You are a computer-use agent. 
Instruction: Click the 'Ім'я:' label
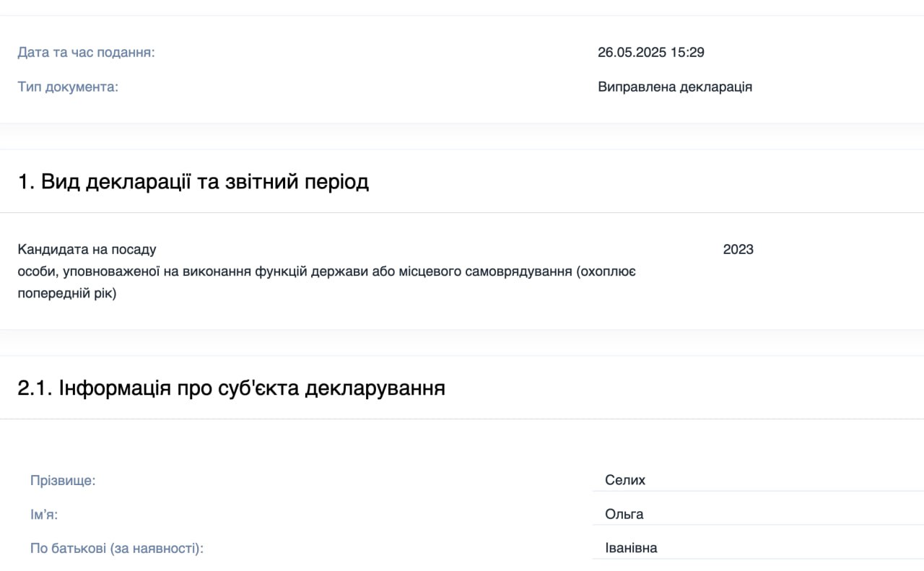tap(44, 515)
